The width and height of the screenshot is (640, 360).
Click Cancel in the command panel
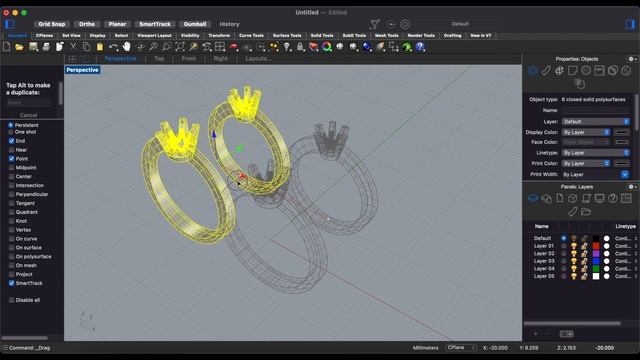[29, 115]
